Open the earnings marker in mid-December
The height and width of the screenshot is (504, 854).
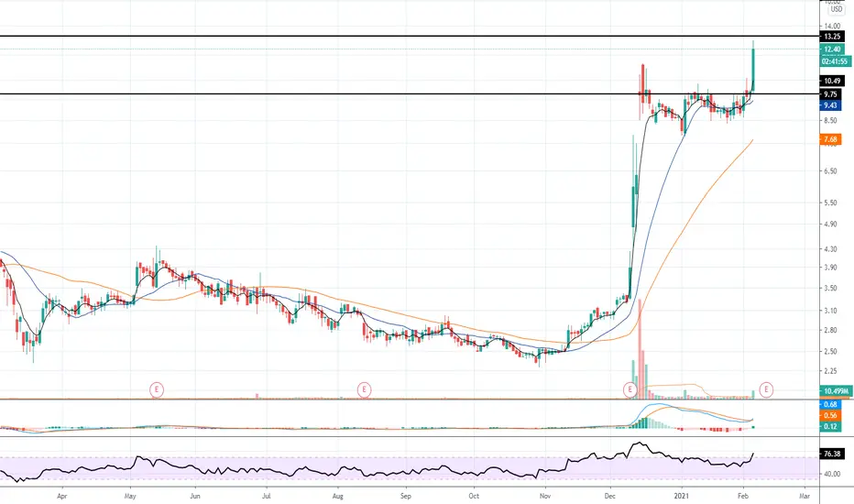point(630,389)
